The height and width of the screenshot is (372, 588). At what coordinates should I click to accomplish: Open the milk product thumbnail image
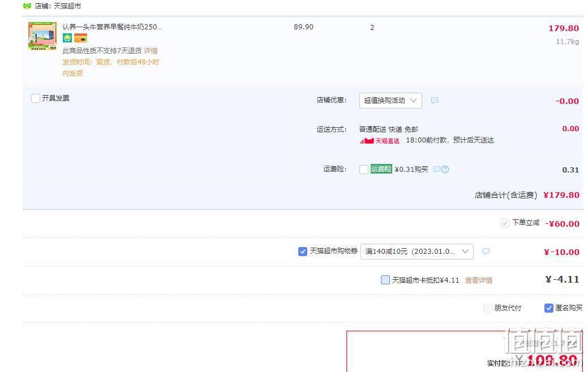pyautogui.click(x=42, y=36)
